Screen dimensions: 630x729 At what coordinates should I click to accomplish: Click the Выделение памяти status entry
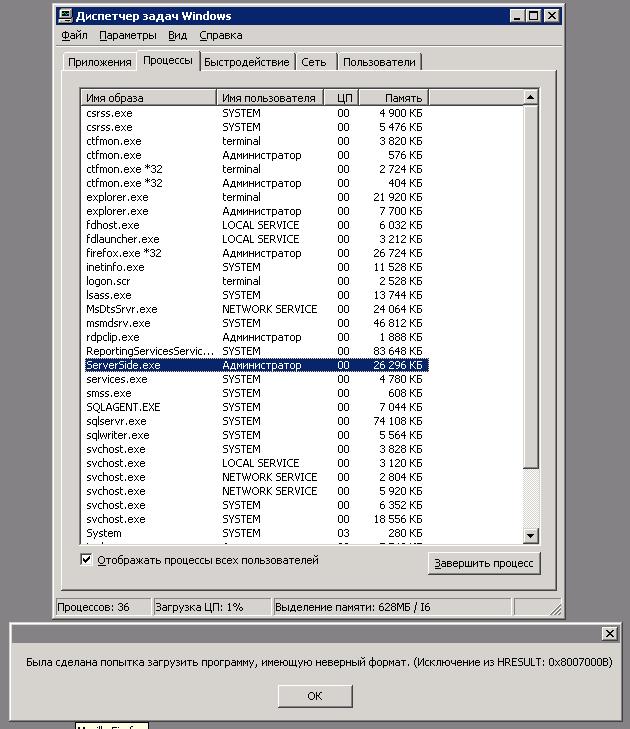(392, 607)
